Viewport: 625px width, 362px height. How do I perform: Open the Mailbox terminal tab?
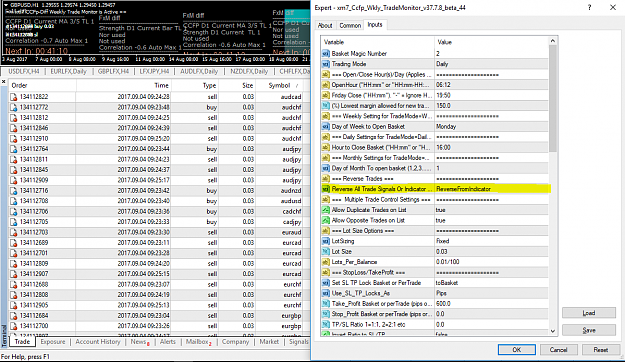click(198, 342)
